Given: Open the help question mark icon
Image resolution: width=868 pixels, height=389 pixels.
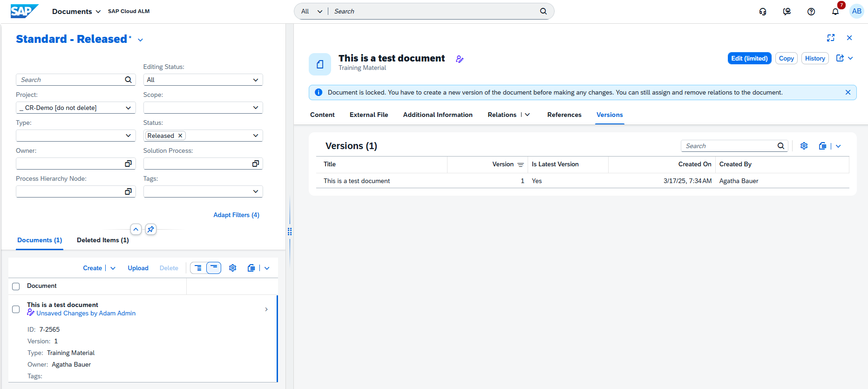Looking at the screenshot, I should pyautogui.click(x=811, y=12).
